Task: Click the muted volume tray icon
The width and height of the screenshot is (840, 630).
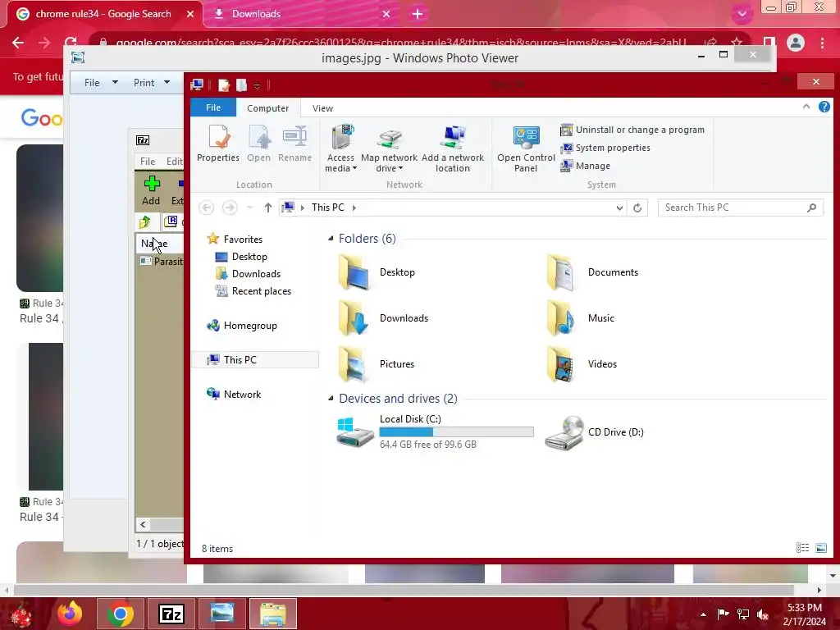Action: coord(763,614)
